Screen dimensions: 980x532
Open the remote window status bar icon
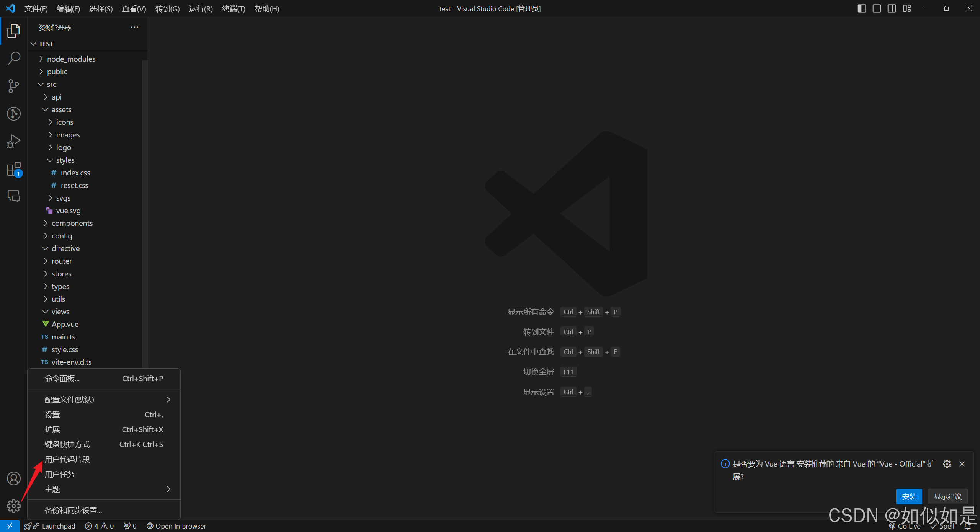tap(10, 526)
